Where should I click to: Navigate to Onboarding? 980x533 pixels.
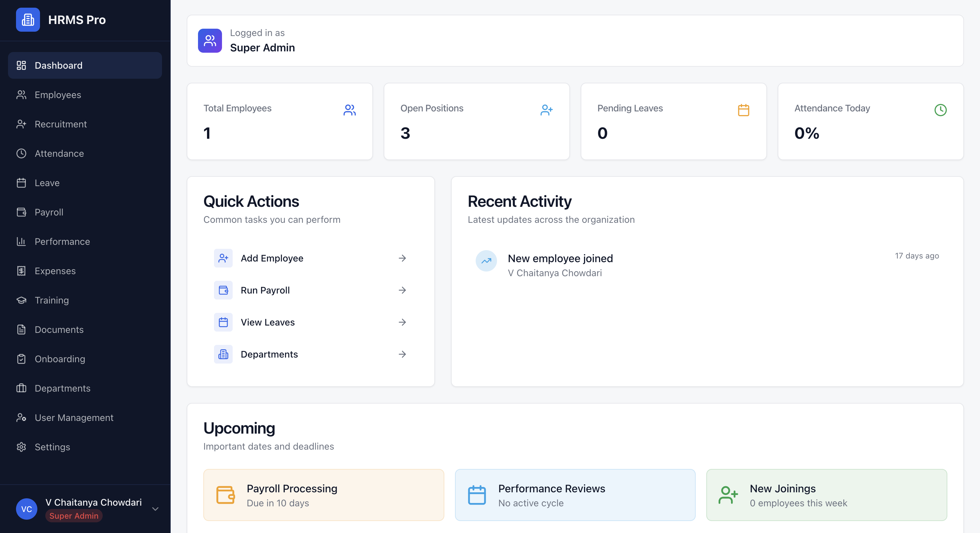(x=85, y=359)
